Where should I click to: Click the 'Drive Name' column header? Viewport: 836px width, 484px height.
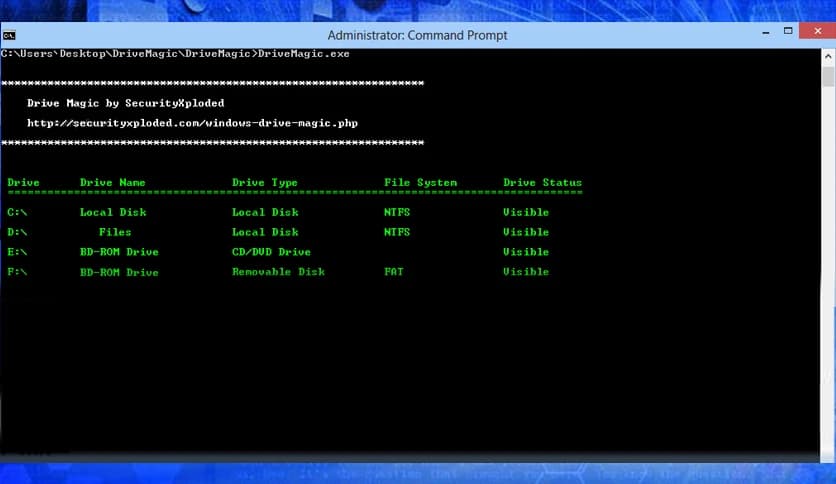click(112, 182)
